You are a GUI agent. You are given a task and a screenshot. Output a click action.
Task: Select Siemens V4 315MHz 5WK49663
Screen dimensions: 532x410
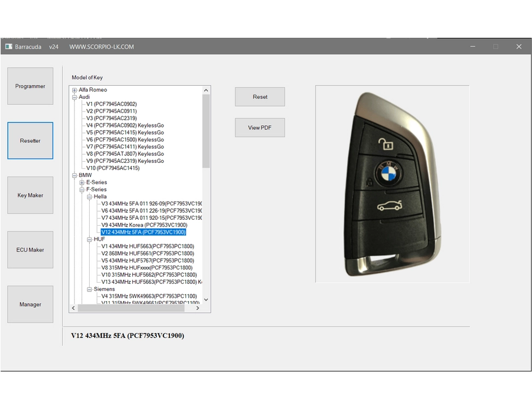coord(149,296)
